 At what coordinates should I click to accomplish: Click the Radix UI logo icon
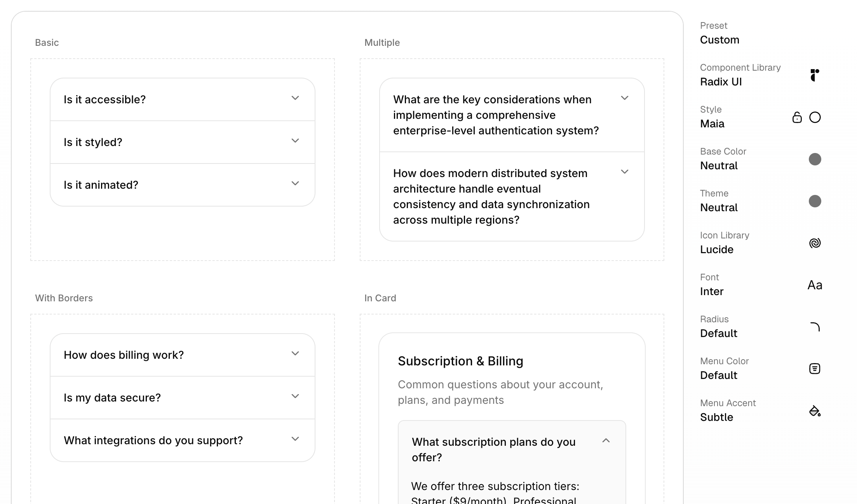tap(815, 75)
